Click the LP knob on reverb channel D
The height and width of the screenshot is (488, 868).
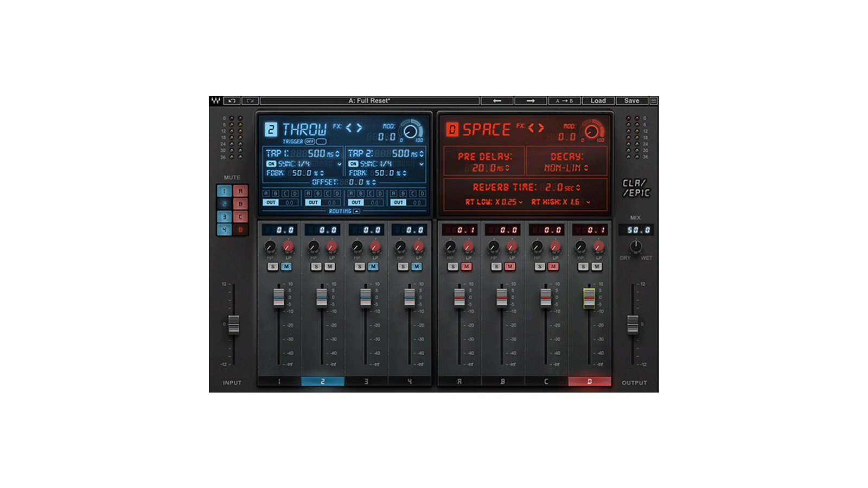598,247
